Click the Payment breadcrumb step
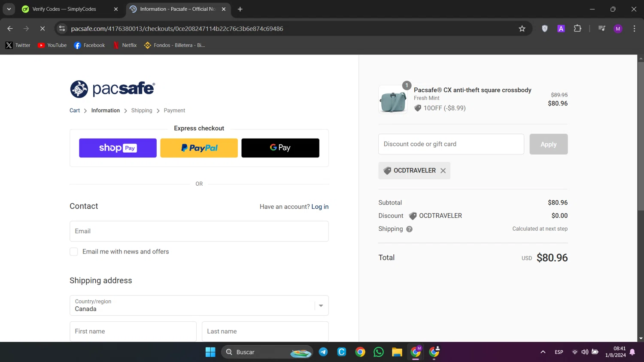644x362 pixels. pos(174,111)
